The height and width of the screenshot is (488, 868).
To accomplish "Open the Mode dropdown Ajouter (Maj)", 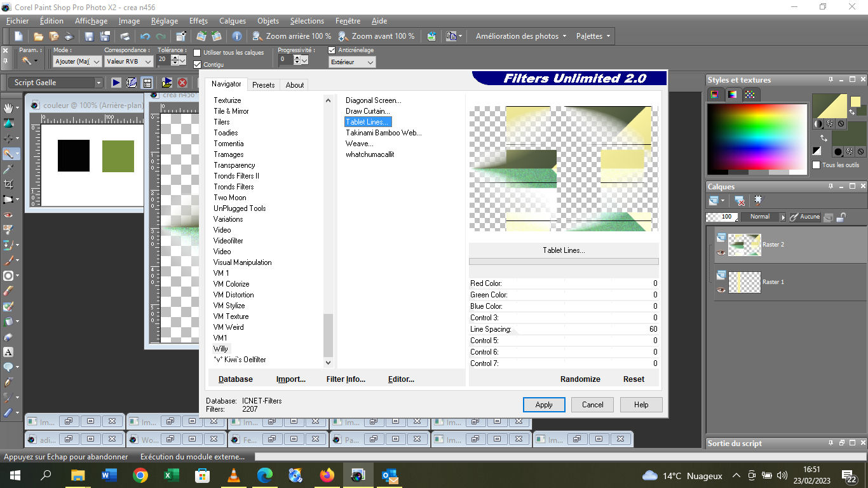I will click(77, 62).
